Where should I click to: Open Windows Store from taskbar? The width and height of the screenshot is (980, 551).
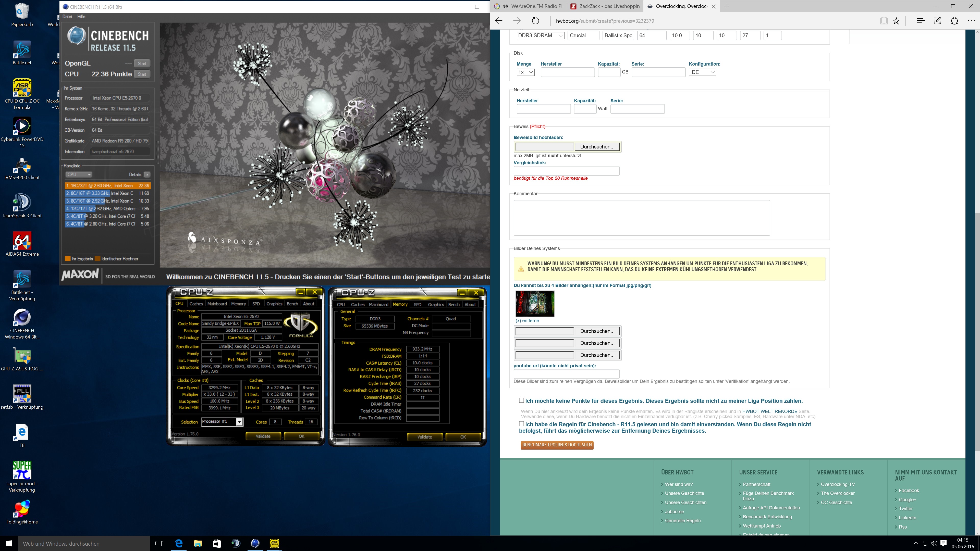(216, 543)
